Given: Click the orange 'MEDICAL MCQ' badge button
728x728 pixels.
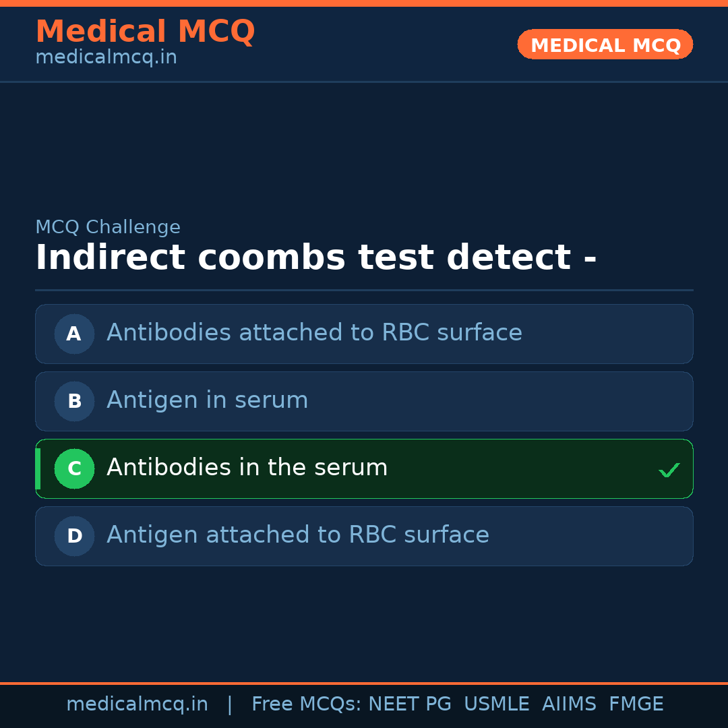Looking at the screenshot, I should click(605, 44).
